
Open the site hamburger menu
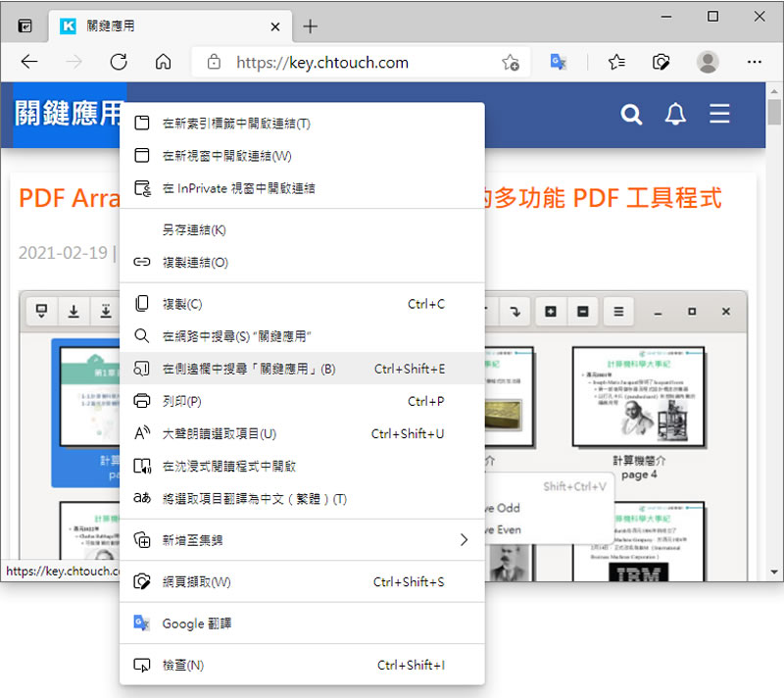tap(719, 114)
